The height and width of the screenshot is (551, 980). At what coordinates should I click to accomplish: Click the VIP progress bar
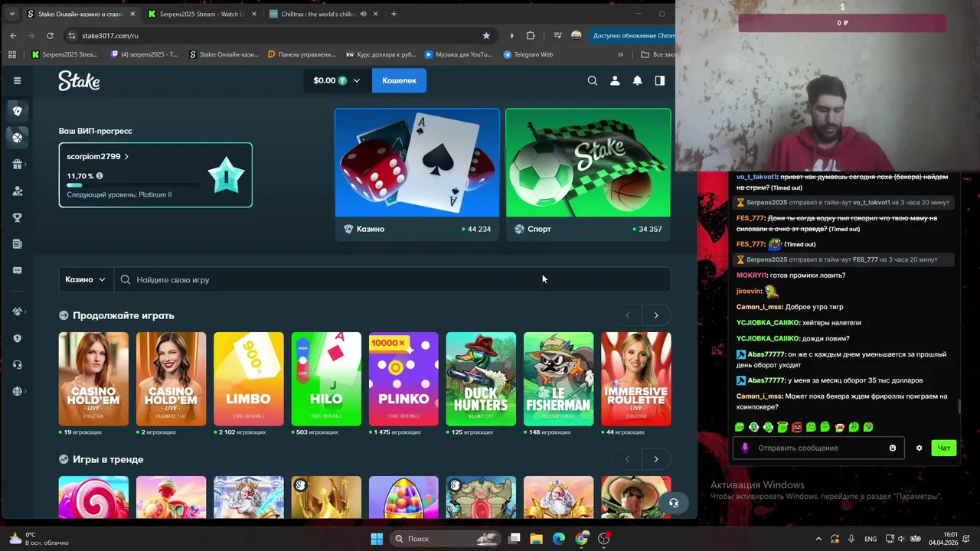click(x=132, y=185)
